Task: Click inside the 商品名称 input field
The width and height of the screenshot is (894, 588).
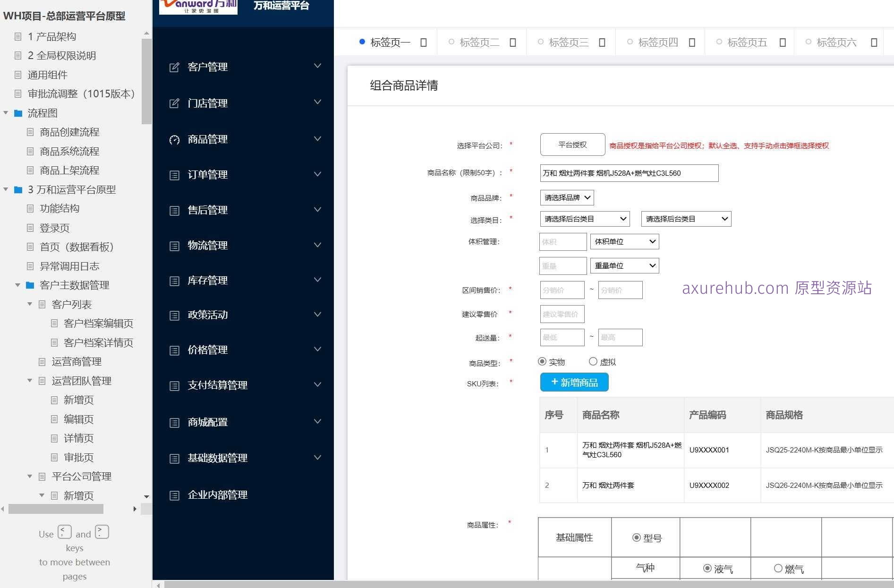Action: pyautogui.click(x=629, y=173)
